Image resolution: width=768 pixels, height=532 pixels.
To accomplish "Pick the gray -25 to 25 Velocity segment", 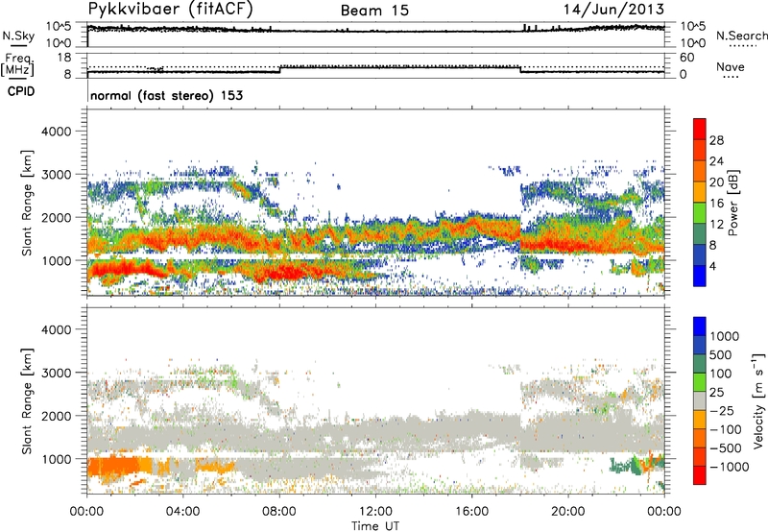I will 700,400.
